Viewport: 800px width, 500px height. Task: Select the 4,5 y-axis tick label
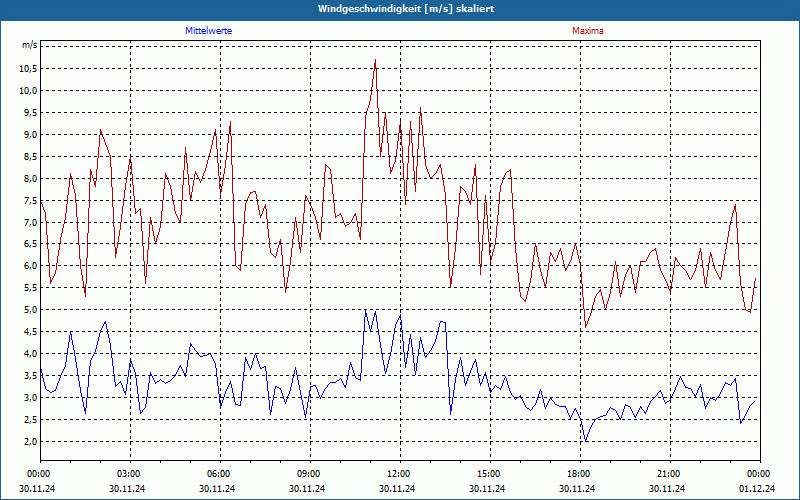30,332
